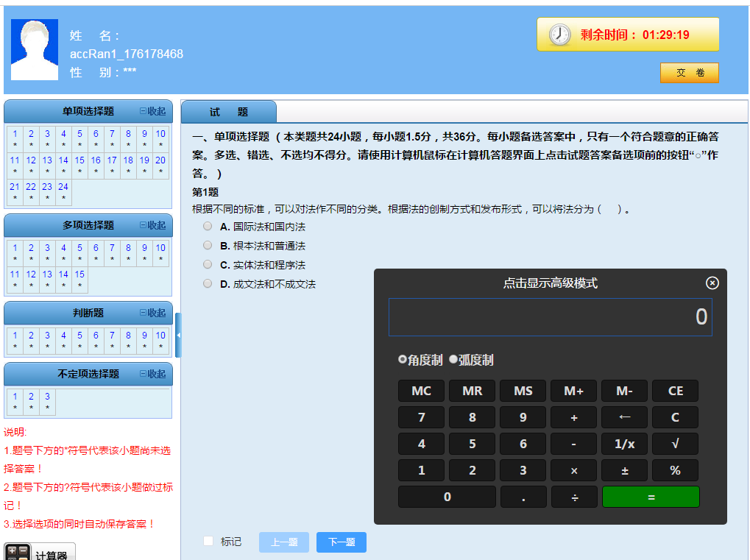Click the 交卷 submit button
Viewport: 750px width, 560px height.
pyautogui.click(x=688, y=73)
